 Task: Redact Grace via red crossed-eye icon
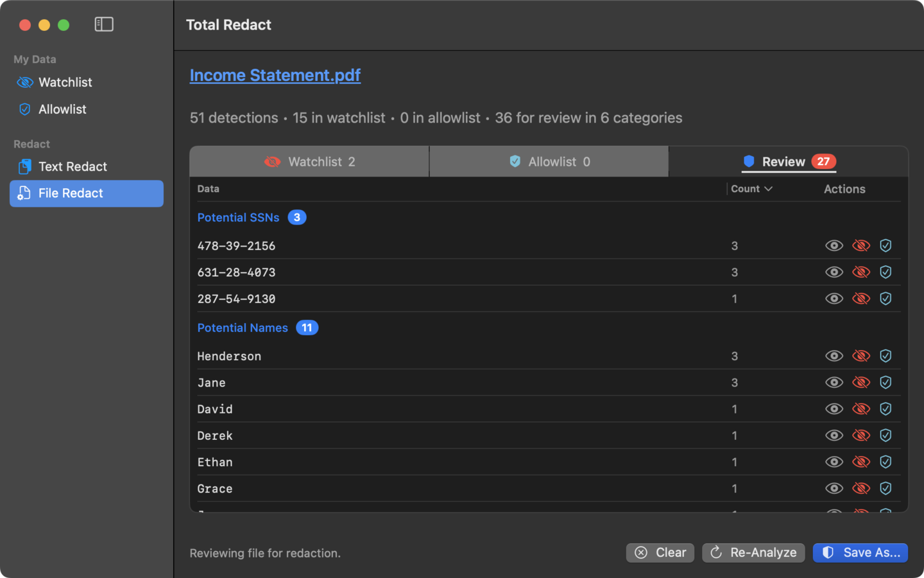(860, 489)
